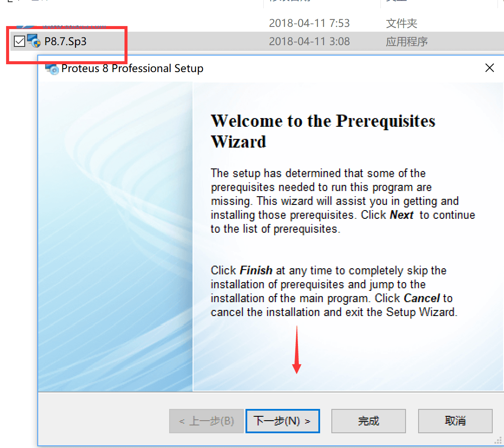504x448 pixels.
Task: Click the Welcome to the Prerequisites Wizard heading
Action: point(323,131)
